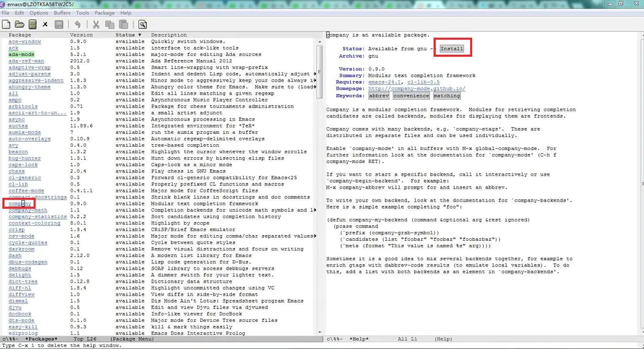
Task: Save buffer using floppy disk icon
Action: [59, 24]
